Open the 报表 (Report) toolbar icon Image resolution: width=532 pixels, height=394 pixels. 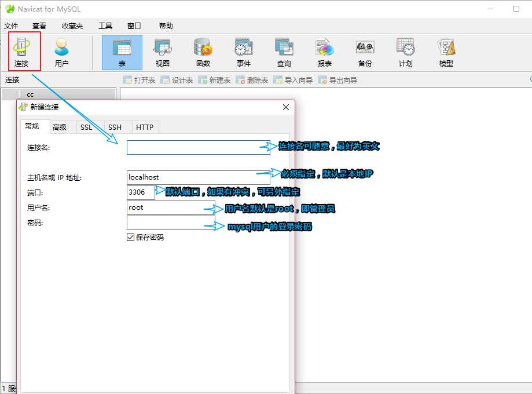(x=324, y=53)
